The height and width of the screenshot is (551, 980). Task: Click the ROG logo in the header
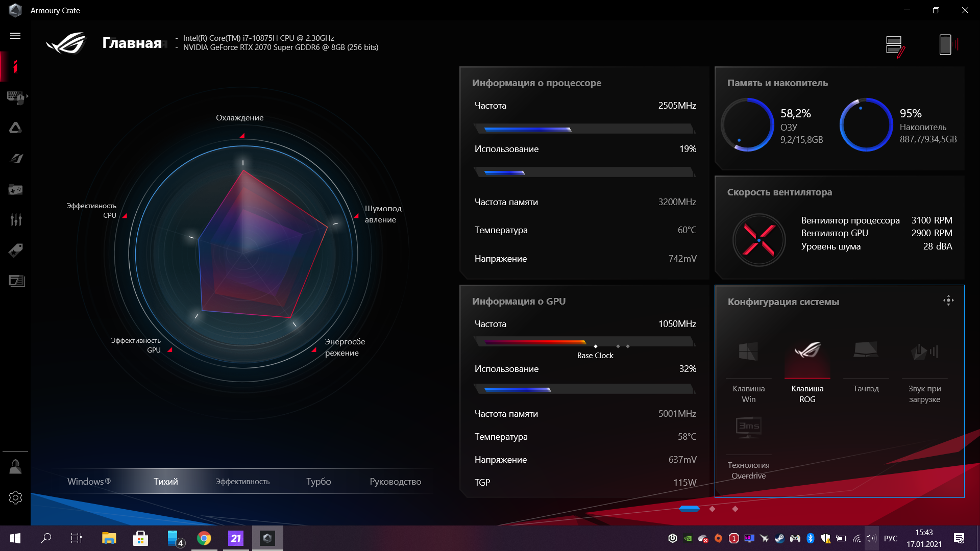66,43
